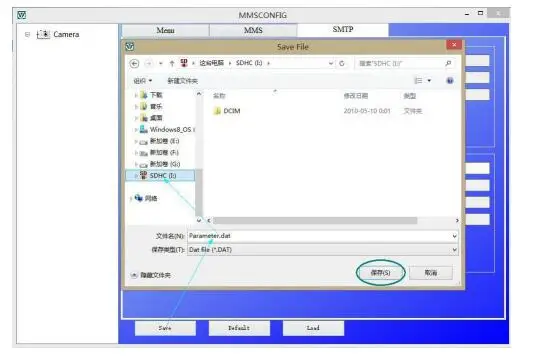Image resolution: width=537 pixels, height=361 pixels.
Task: Click the SDHC (I:) segment in address path
Action: 249,63
